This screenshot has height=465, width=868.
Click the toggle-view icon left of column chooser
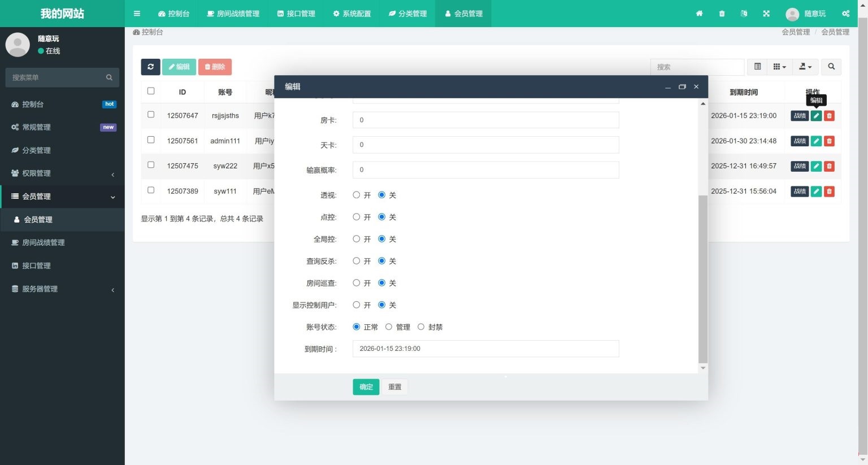pyautogui.click(x=757, y=66)
